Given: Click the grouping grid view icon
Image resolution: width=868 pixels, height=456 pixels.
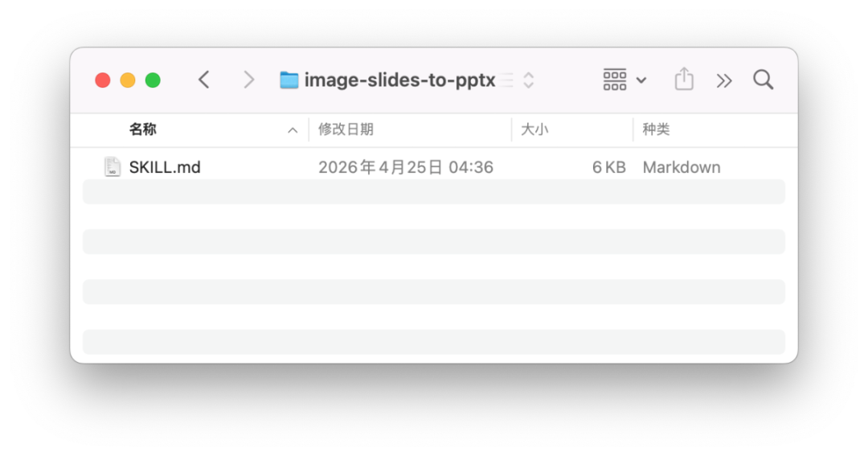Looking at the screenshot, I should click(x=615, y=80).
